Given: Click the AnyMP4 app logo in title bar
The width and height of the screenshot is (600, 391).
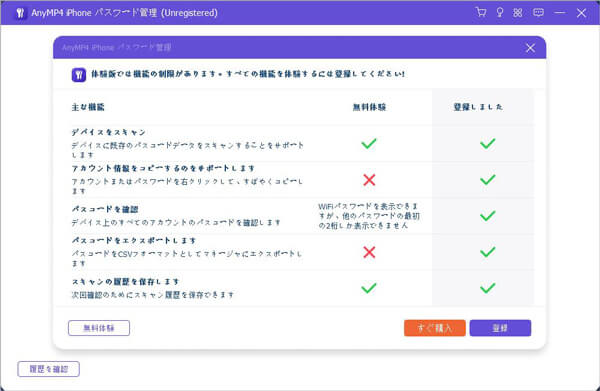Looking at the screenshot, I should click(20, 13).
